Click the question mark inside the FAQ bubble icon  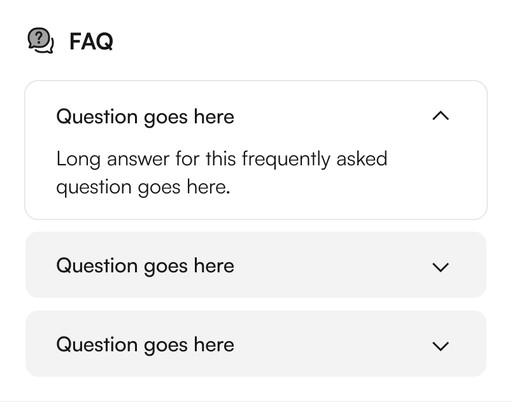[39, 38]
